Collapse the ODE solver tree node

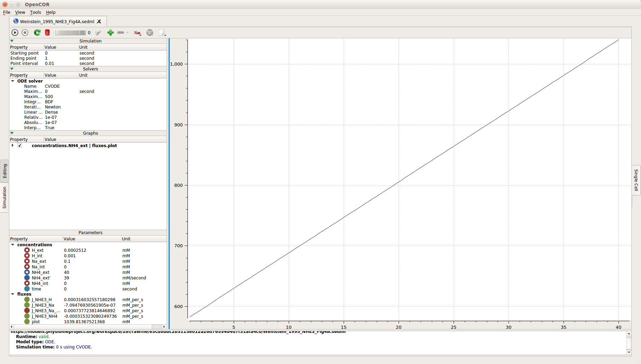tap(13, 81)
